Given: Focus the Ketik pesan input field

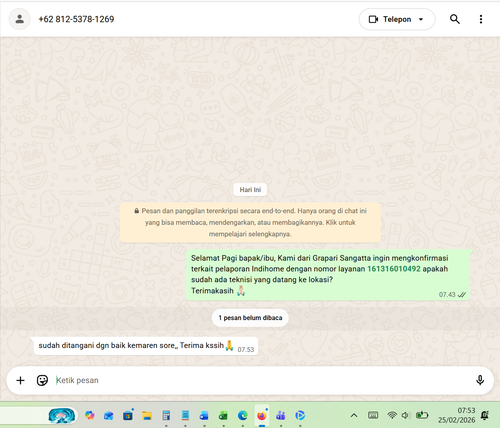Looking at the screenshot, I should [260, 380].
